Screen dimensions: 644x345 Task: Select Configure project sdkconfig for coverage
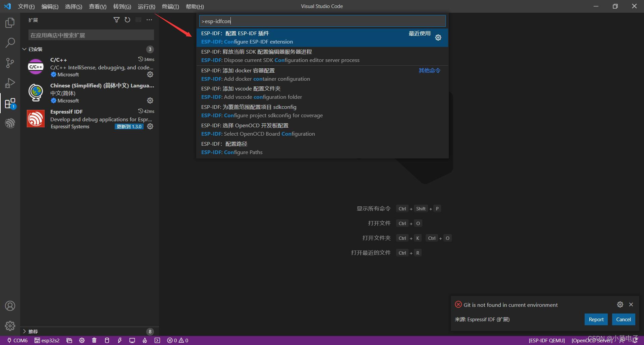(x=322, y=111)
